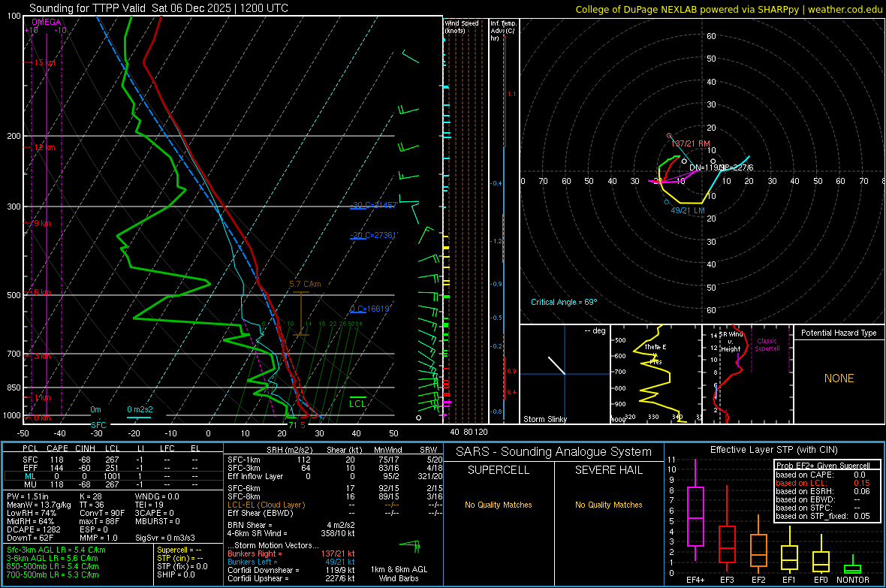Viewport: 886px width, 588px height.
Task: Click the 'PW = 1.51in' value
Action: 28,496
